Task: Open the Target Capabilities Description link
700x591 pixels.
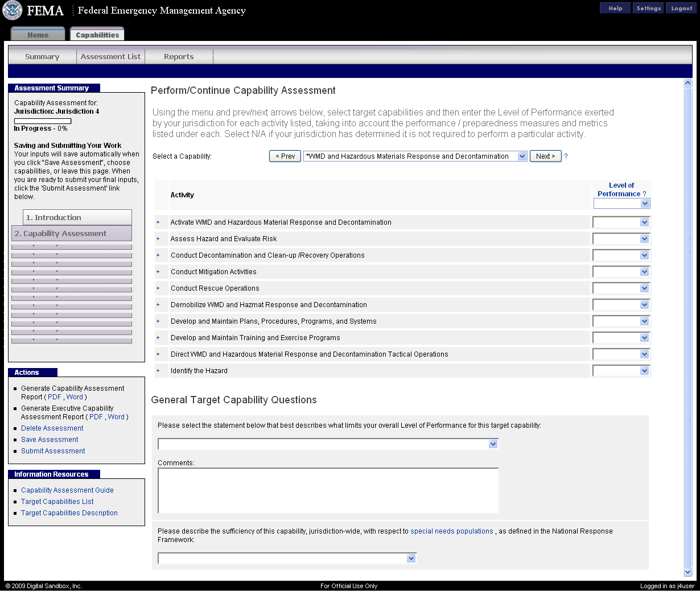Action: (69, 513)
